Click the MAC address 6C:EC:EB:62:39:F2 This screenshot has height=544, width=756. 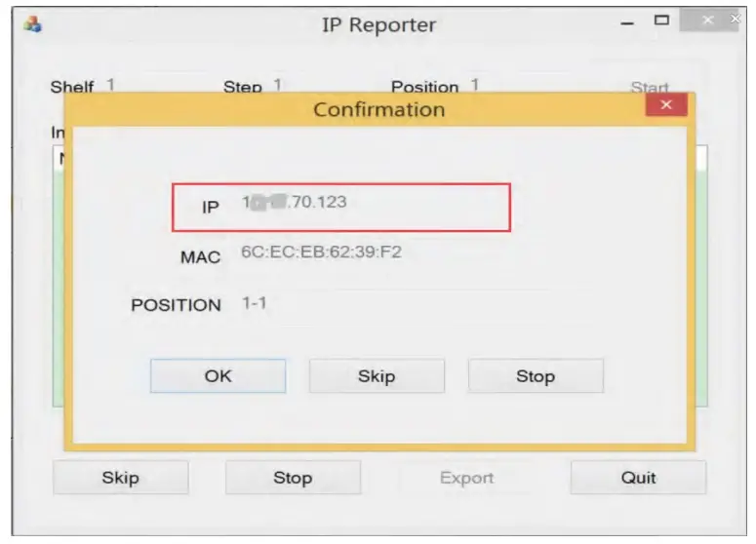(x=321, y=252)
